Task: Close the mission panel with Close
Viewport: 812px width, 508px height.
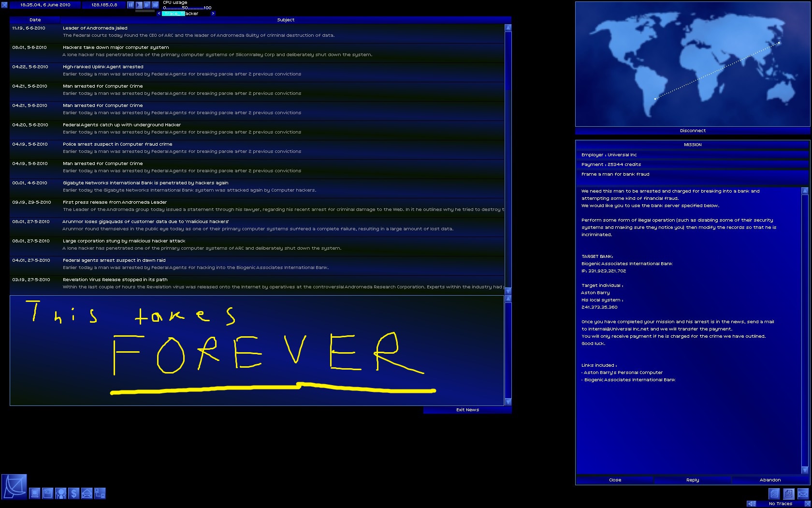Action: (x=615, y=480)
